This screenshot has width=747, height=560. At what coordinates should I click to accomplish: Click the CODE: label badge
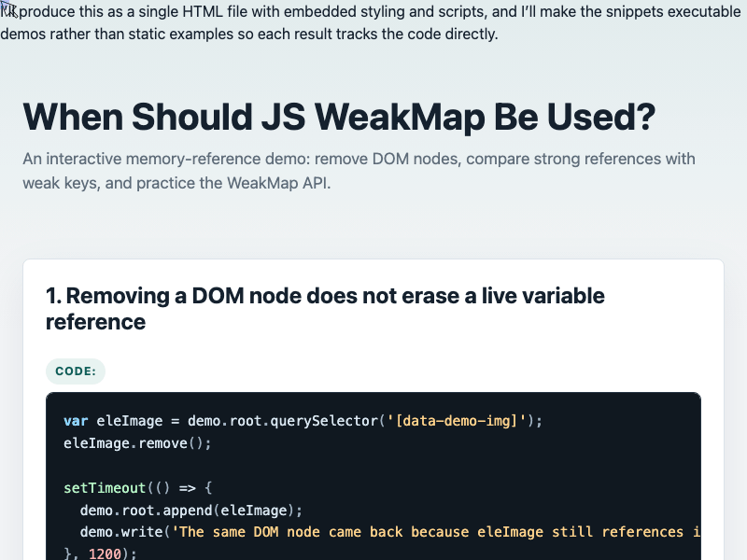[76, 371]
